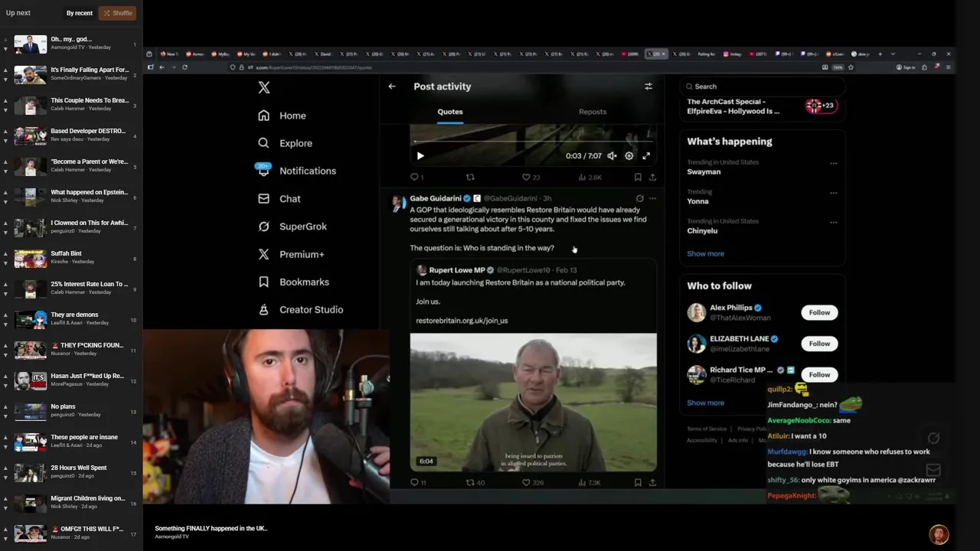Viewport: 980px width, 551px height.
Task: Unmute the embedded video speaker icon
Action: 612,156
